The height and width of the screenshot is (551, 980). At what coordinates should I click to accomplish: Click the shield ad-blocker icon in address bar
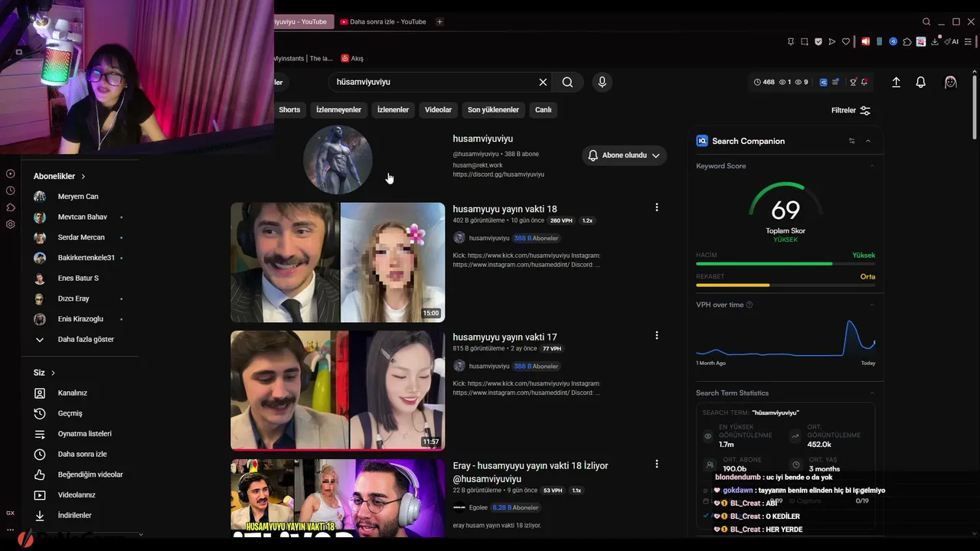click(x=818, y=41)
